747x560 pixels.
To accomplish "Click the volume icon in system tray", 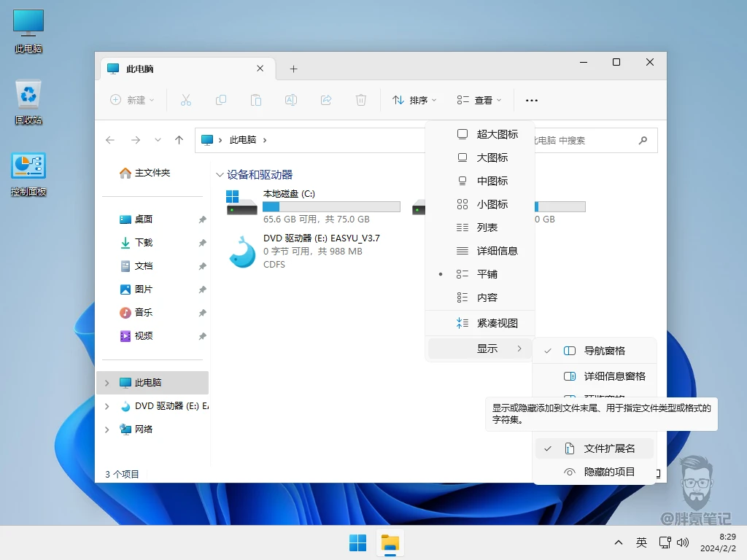I will 683,542.
